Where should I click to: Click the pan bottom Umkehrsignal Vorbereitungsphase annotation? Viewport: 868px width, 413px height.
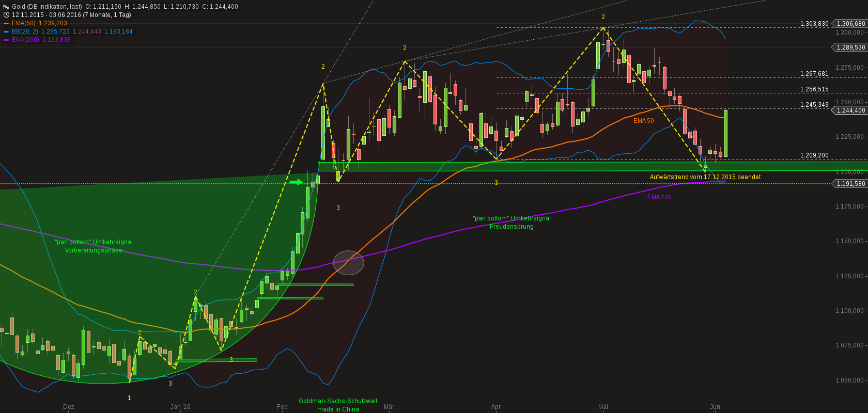click(x=94, y=246)
